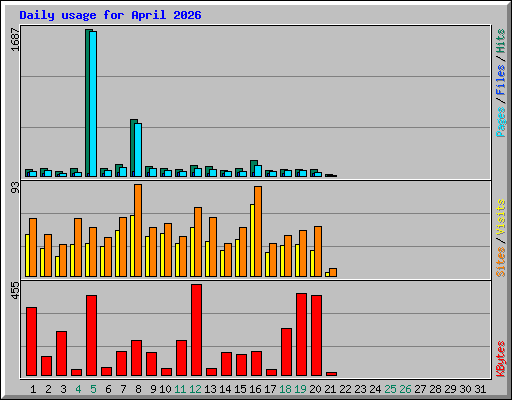The height and width of the screenshot is (400, 512).
Task: Click the 93 middle chart axis value
Action: 15,188
